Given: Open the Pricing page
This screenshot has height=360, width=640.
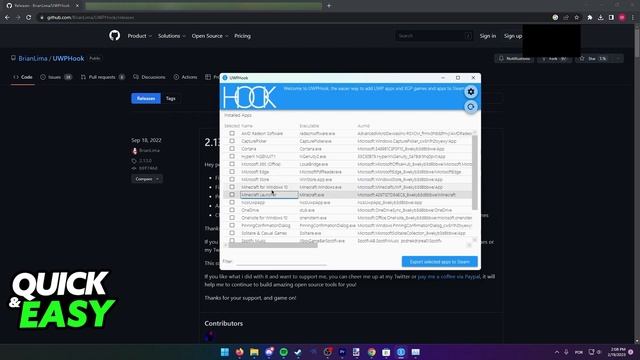Looking at the screenshot, I should (242, 36).
